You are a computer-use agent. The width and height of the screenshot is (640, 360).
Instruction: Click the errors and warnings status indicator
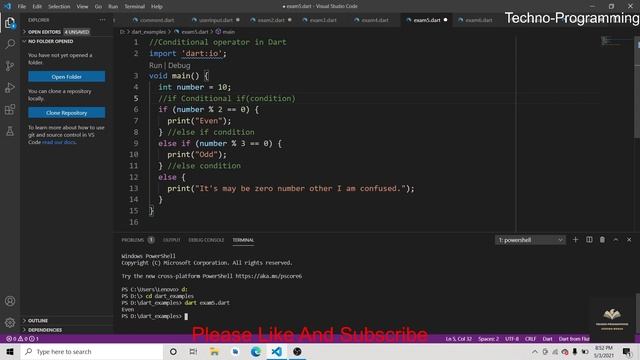point(22,339)
